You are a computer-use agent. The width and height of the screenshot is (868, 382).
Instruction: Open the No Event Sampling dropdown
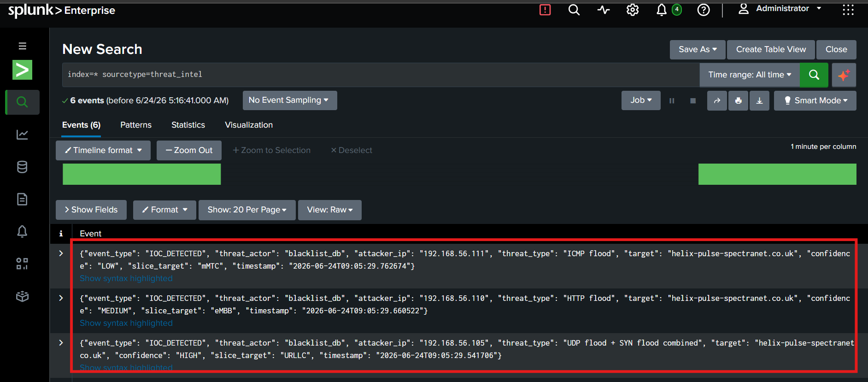(290, 100)
